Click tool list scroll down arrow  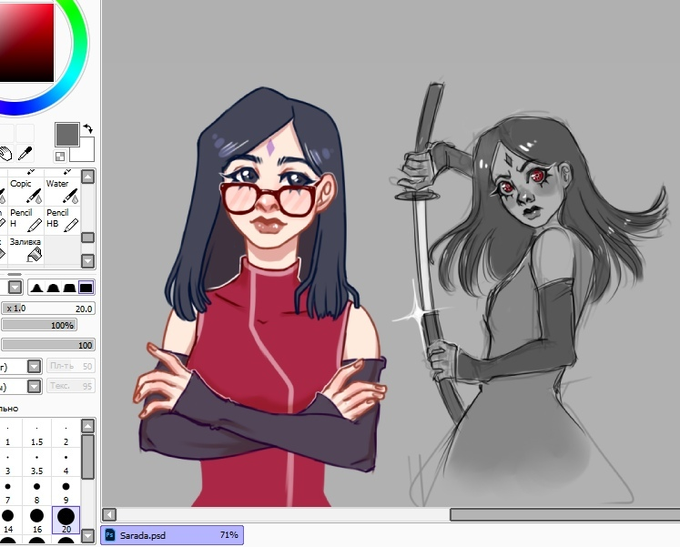click(x=88, y=261)
